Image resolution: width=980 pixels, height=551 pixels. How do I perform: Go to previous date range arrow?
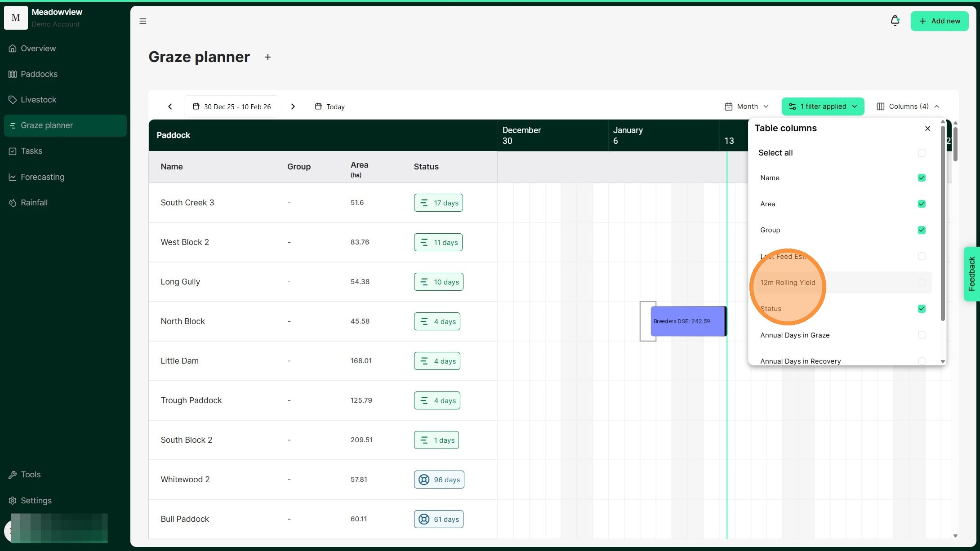(x=170, y=107)
